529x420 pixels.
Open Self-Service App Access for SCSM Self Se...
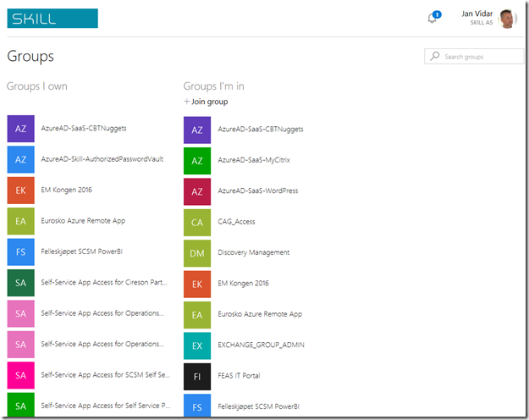(106, 375)
